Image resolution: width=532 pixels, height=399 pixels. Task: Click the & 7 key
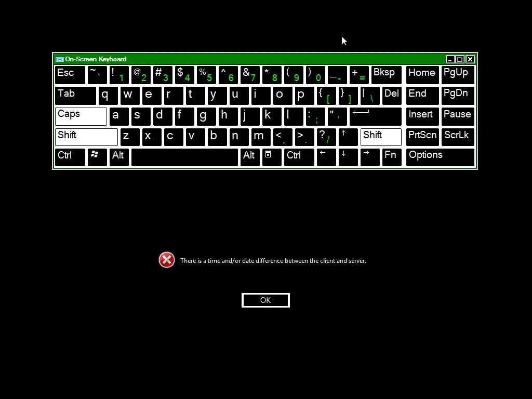[x=250, y=75]
